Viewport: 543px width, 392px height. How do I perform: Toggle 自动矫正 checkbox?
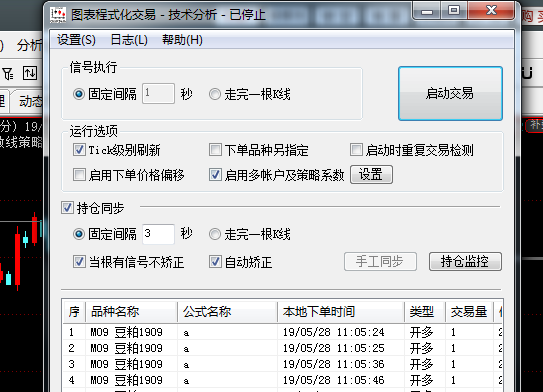[215, 262]
